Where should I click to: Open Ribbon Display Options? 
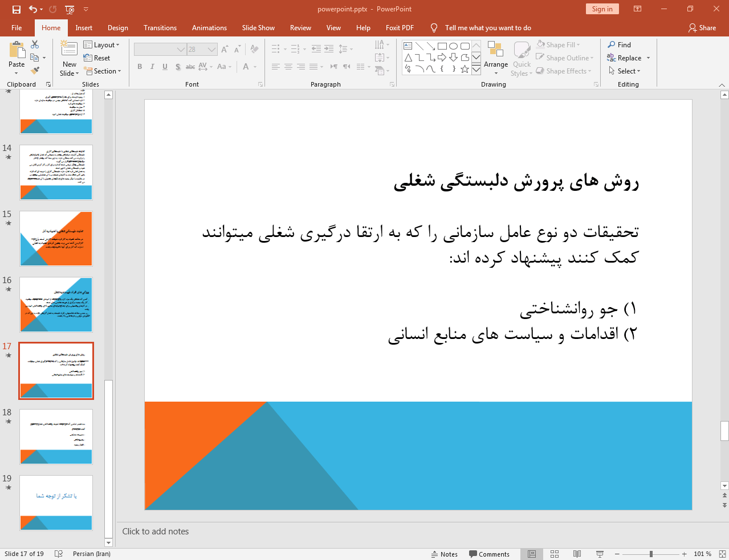click(638, 9)
